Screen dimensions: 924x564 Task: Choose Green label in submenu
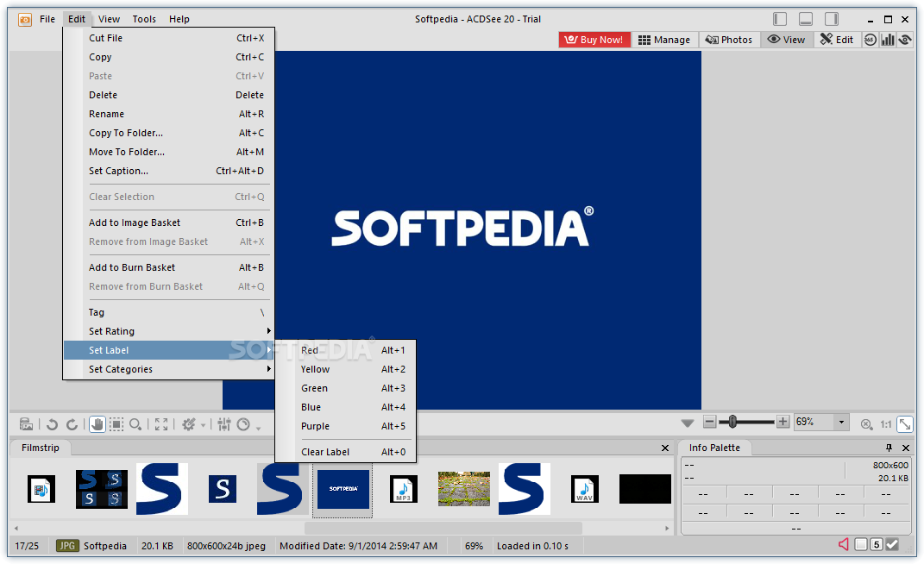(x=347, y=388)
